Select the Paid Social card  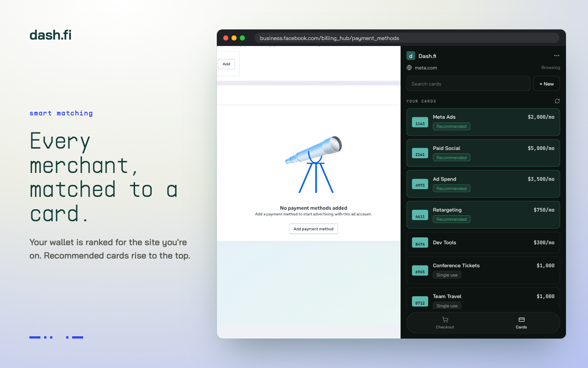tap(483, 153)
